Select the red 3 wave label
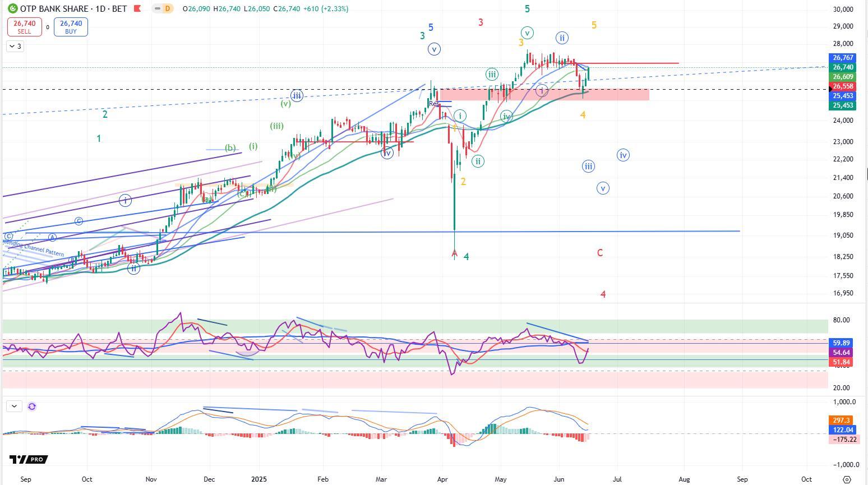 pos(481,22)
